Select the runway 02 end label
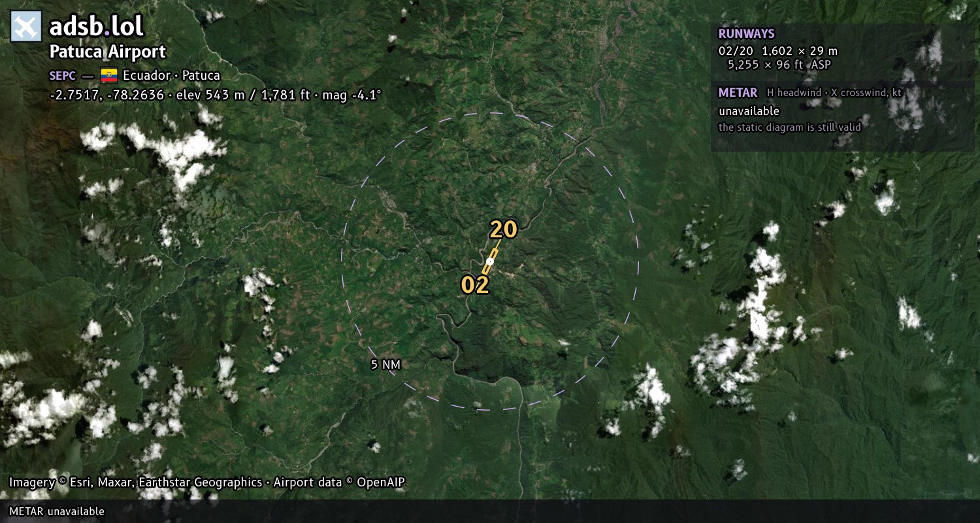980x523 pixels. click(475, 285)
